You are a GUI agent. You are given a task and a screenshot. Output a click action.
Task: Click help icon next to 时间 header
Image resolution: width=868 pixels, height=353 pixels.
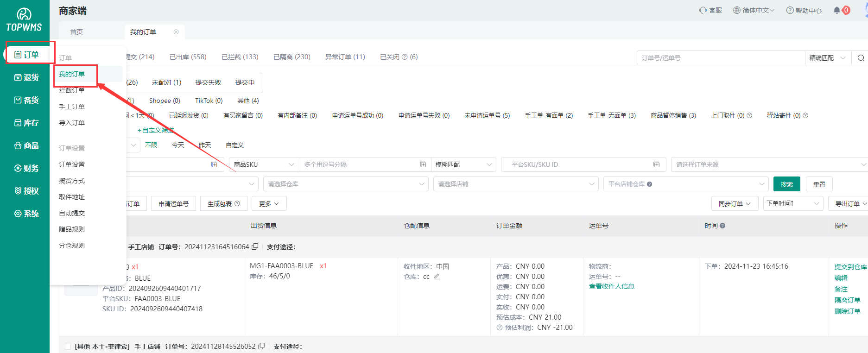[x=722, y=226]
